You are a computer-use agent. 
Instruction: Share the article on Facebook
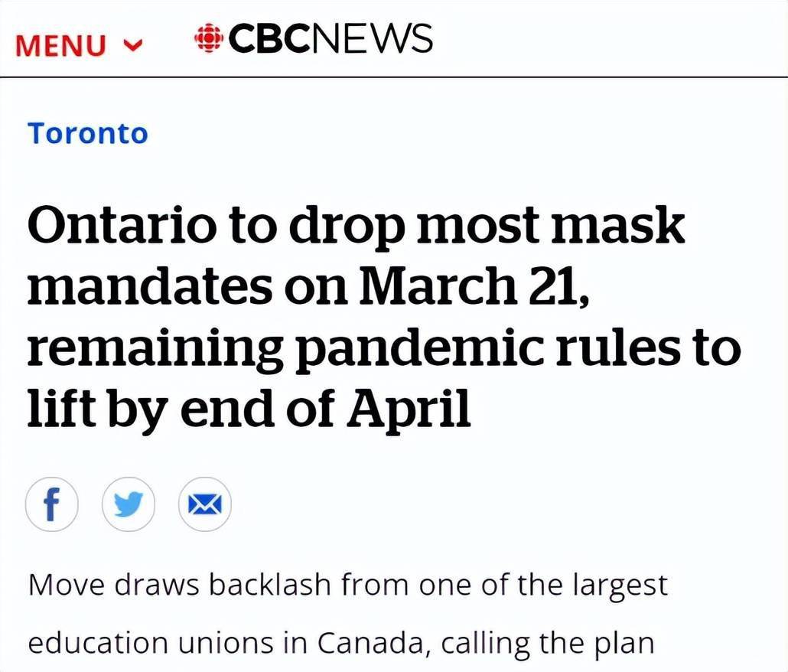(x=52, y=504)
